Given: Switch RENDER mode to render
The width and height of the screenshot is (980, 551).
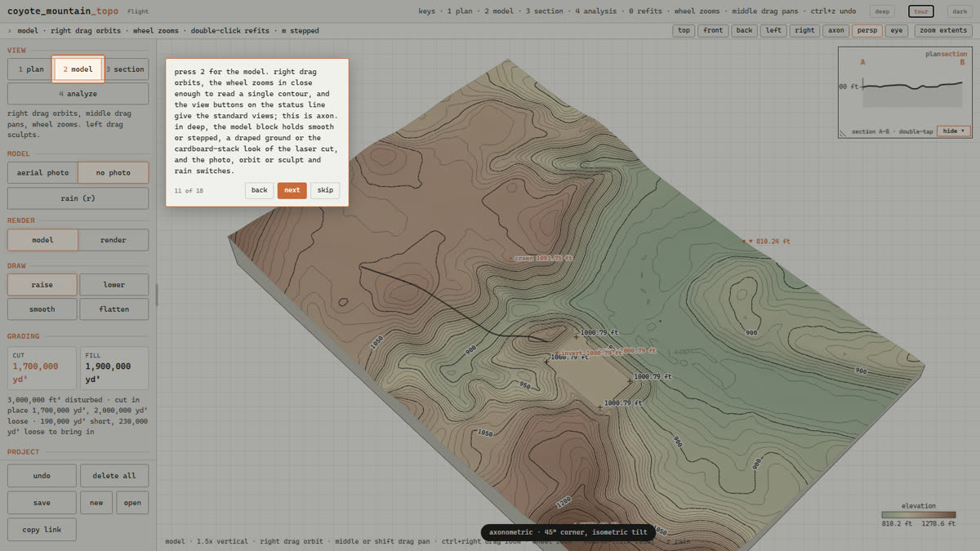Looking at the screenshot, I should (x=114, y=240).
